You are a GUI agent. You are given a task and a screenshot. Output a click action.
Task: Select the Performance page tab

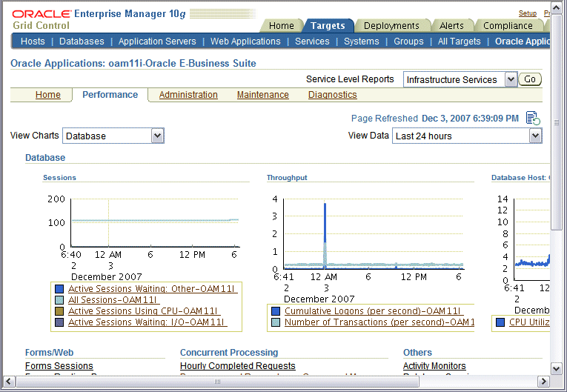[110, 95]
